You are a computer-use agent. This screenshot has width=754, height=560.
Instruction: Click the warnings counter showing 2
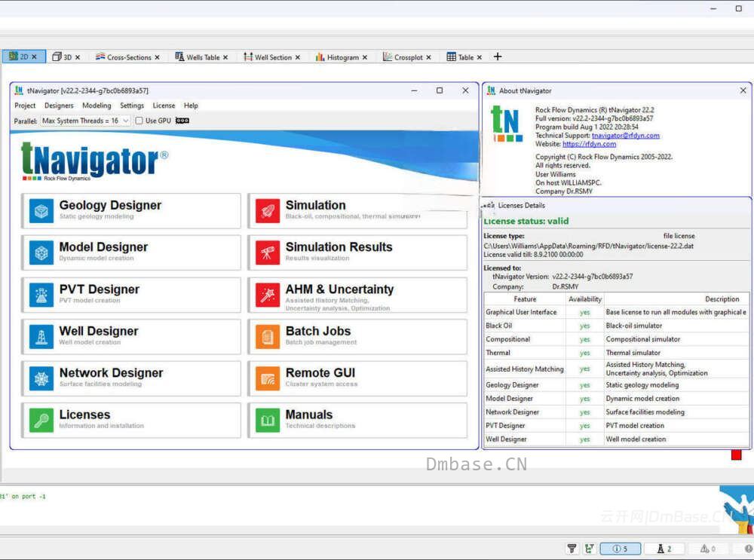(x=664, y=549)
